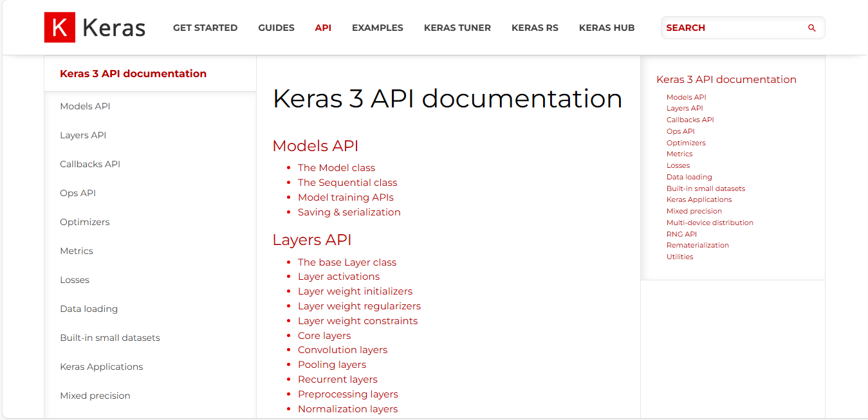Open The Model class link
The width and height of the screenshot is (868, 420).
[x=337, y=168]
